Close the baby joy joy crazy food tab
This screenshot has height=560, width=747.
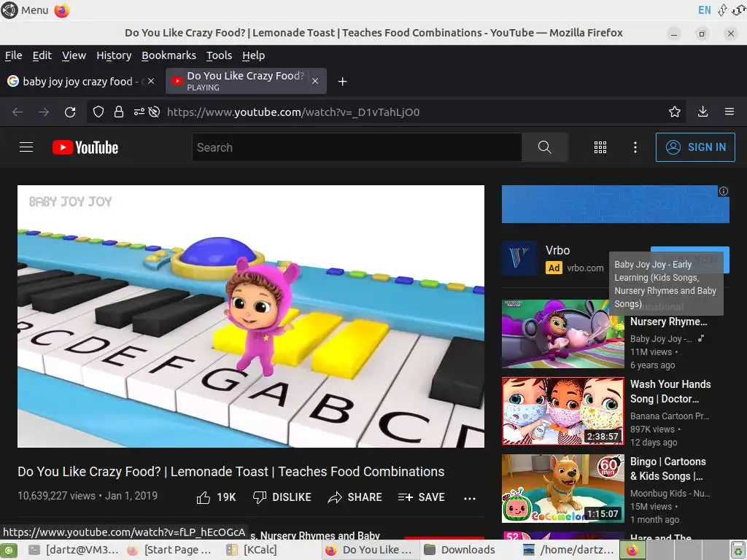coord(151,81)
